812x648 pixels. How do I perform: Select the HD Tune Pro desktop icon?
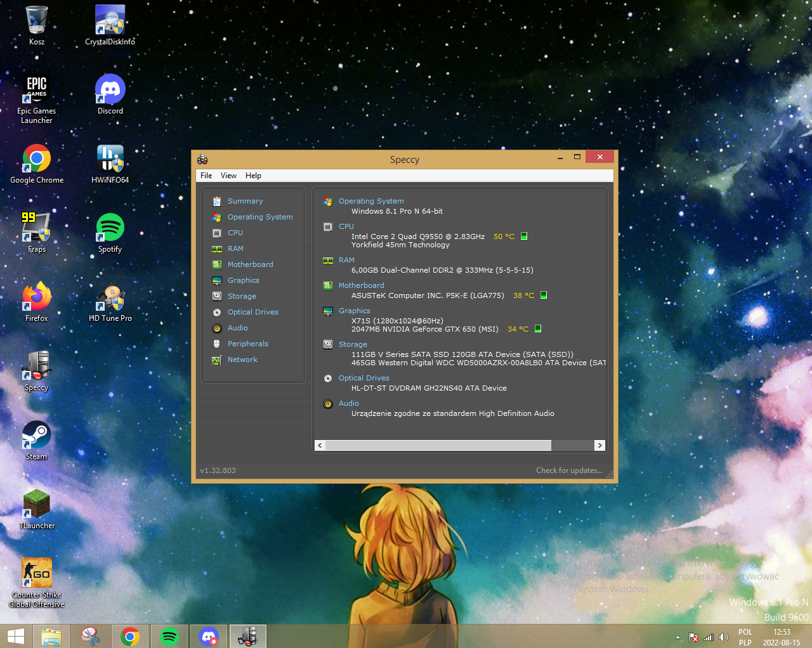[x=110, y=302]
